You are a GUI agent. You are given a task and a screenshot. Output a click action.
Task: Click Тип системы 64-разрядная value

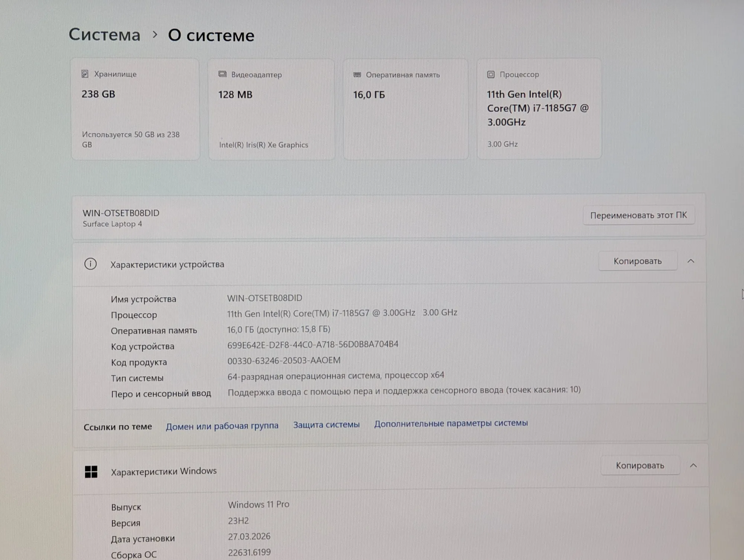pos(336,376)
